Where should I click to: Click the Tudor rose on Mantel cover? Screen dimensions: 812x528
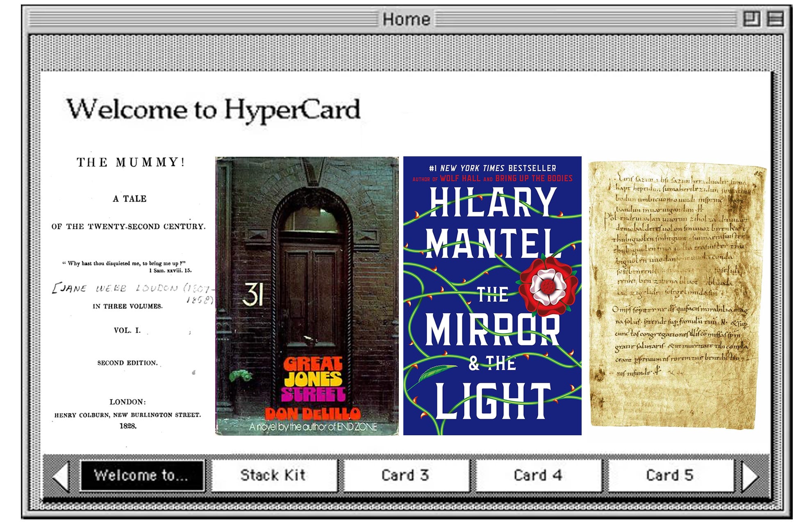pos(548,286)
